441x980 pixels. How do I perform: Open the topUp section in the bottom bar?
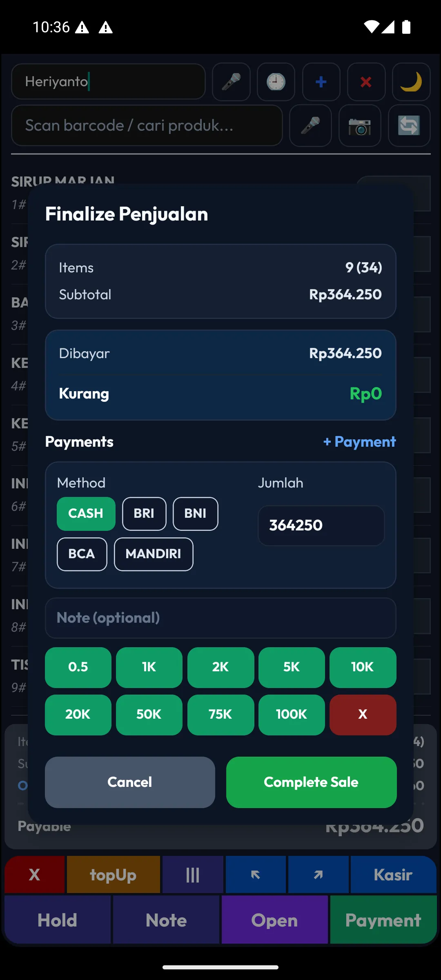pyautogui.click(x=113, y=875)
